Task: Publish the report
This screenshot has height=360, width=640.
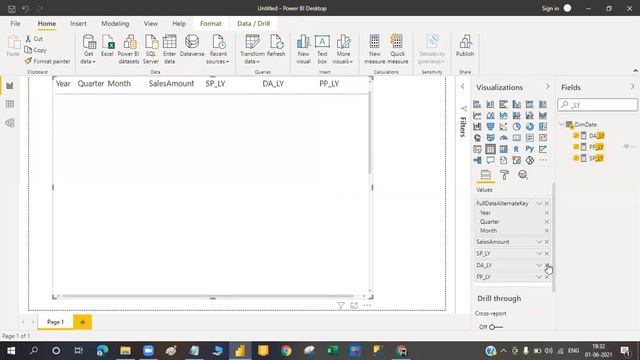Action: 465,45
